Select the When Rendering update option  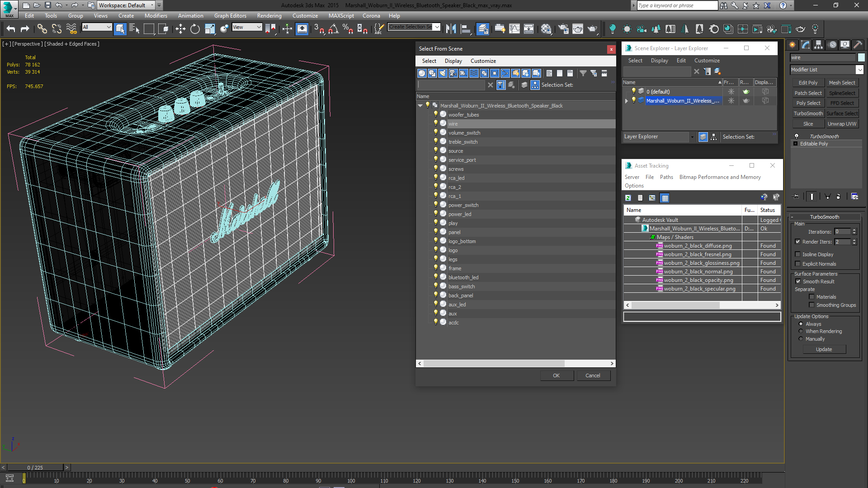coord(801,331)
